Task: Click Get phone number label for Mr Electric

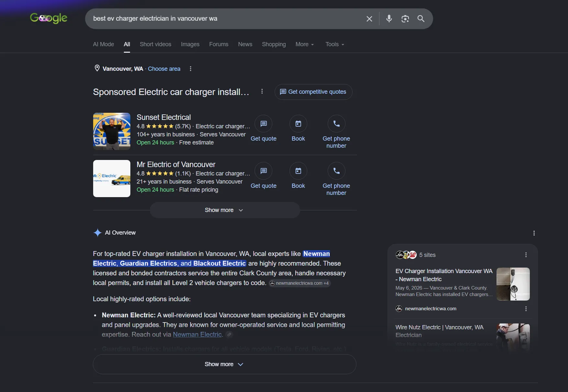Action: click(336, 189)
